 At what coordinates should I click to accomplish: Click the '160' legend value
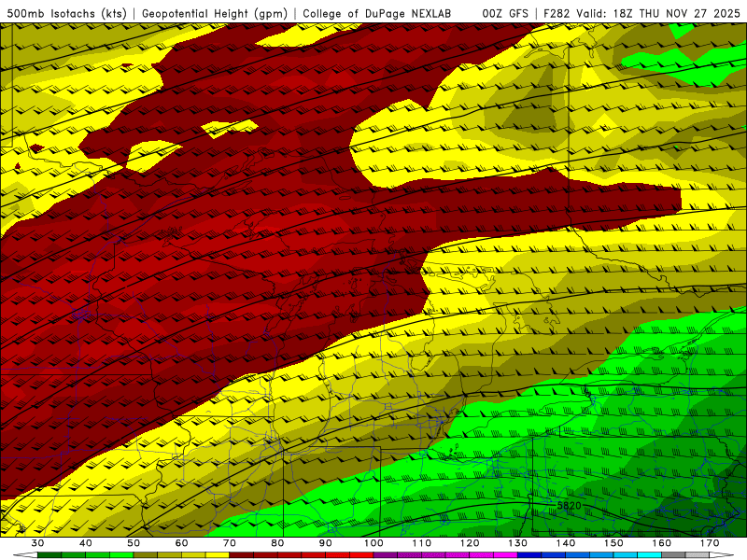click(662, 543)
